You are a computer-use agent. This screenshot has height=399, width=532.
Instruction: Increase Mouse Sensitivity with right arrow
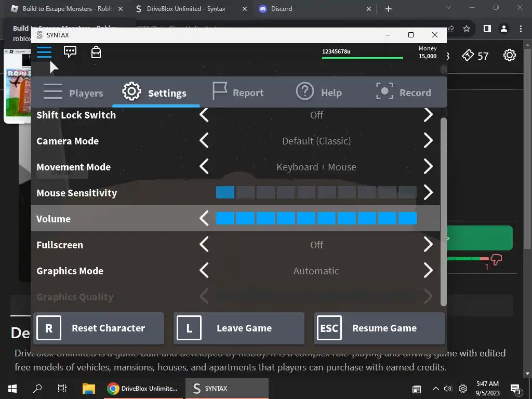428,193
